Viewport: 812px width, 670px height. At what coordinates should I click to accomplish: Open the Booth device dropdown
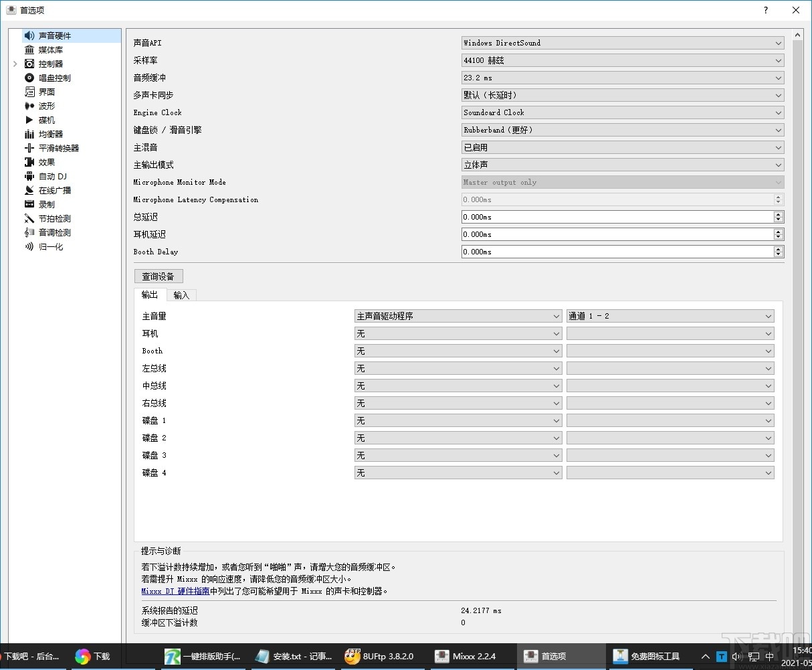coord(458,351)
